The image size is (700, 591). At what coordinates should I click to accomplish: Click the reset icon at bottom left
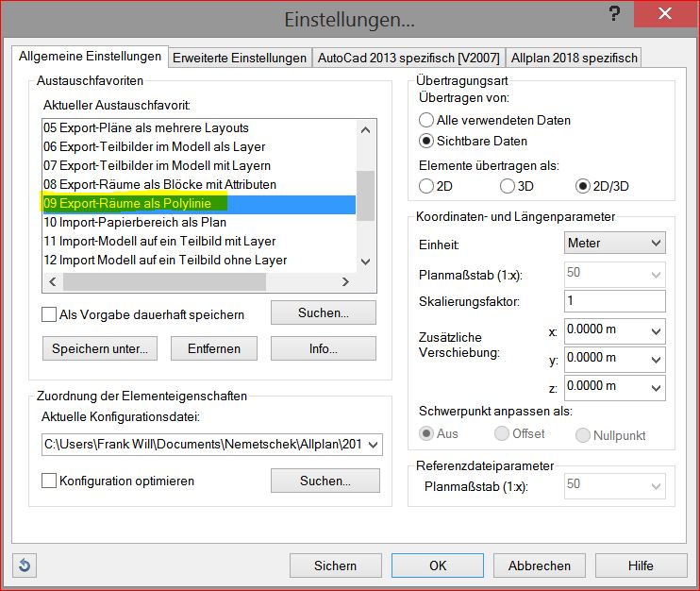click(25, 566)
